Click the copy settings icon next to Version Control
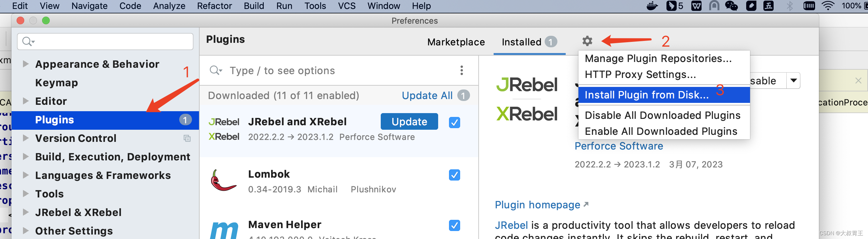Viewport: 868px width, 239px height. click(x=188, y=138)
